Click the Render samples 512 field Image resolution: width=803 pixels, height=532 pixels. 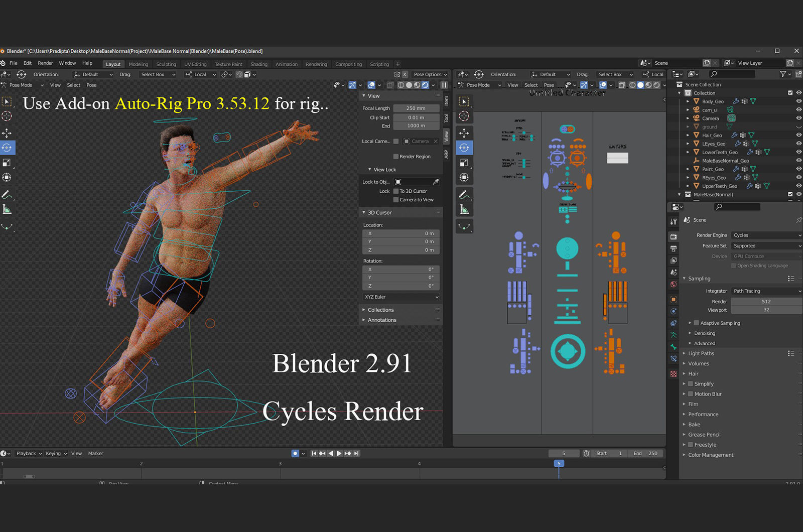766,302
